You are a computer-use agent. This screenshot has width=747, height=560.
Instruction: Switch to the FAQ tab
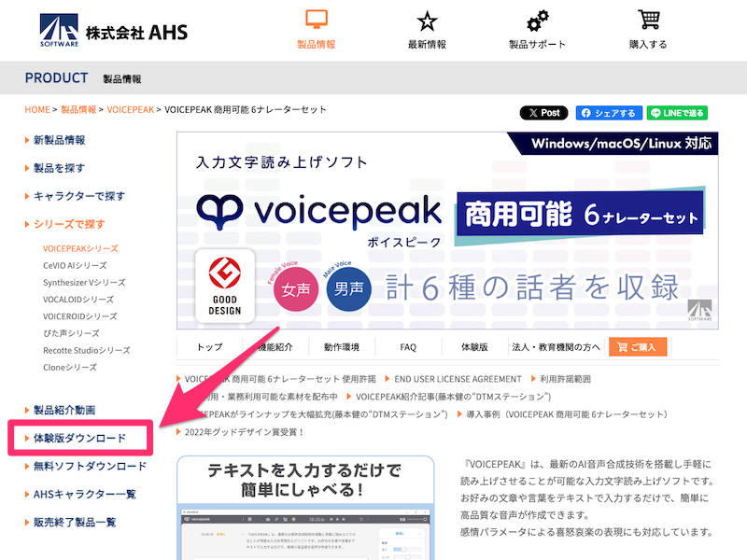408,347
